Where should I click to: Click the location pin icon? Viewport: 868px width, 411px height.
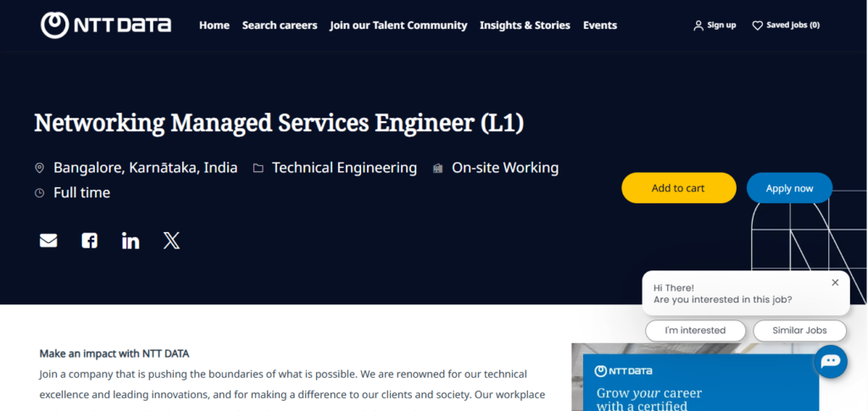39,168
